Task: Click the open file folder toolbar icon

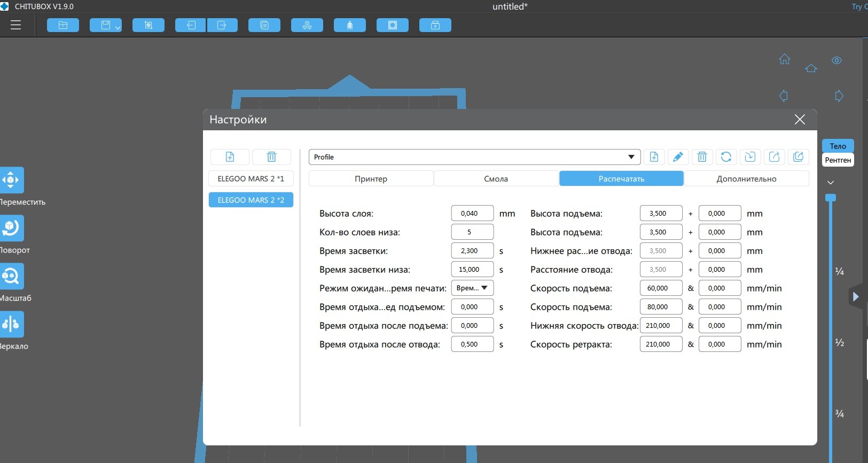Action: click(63, 25)
